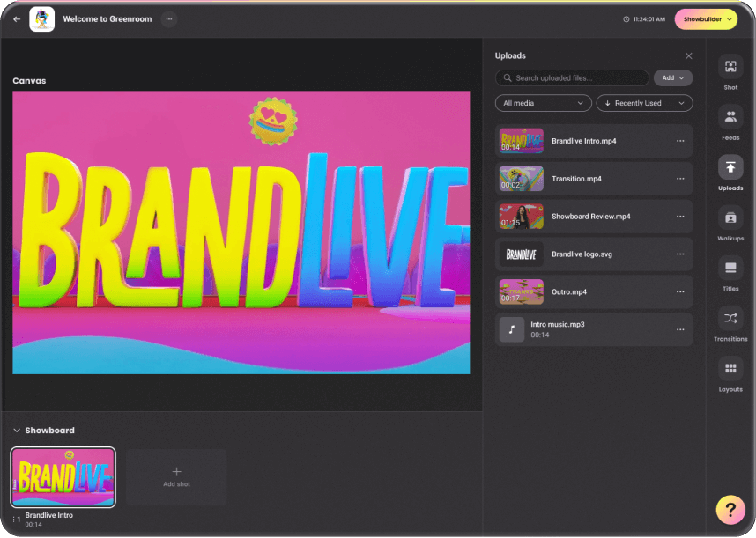Select the Brandlive logo.svg thumbnail
Image resolution: width=756 pixels, height=538 pixels.
click(522, 254)
